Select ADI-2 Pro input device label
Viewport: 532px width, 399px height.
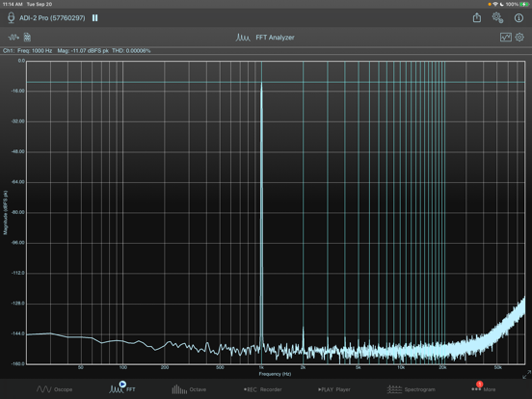click(x=52, y=18)
